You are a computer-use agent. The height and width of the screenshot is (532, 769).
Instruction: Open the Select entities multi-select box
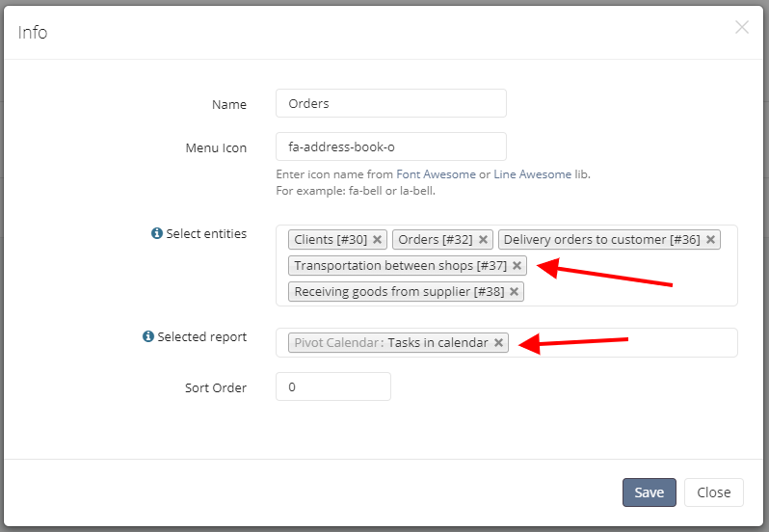click(507, 266)
